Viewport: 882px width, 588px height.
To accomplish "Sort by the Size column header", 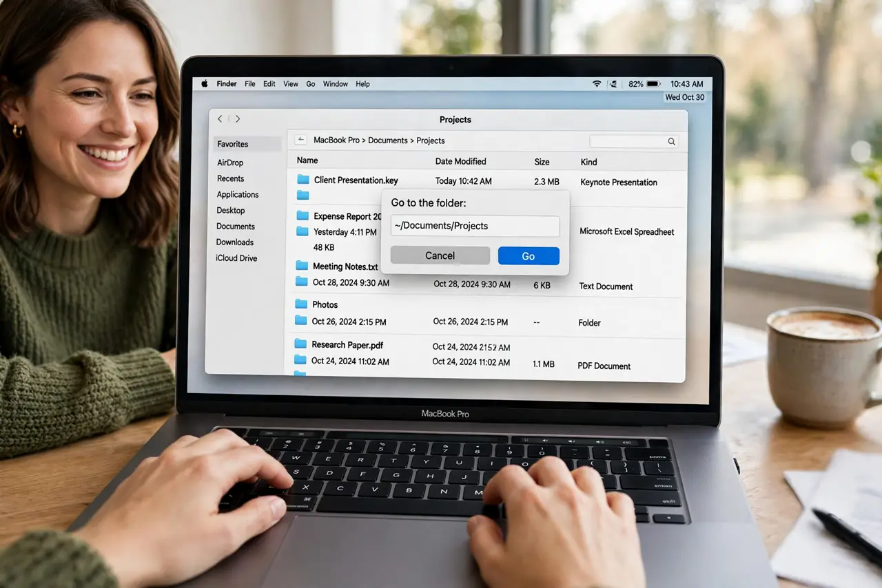I will (x=542, y=162).
